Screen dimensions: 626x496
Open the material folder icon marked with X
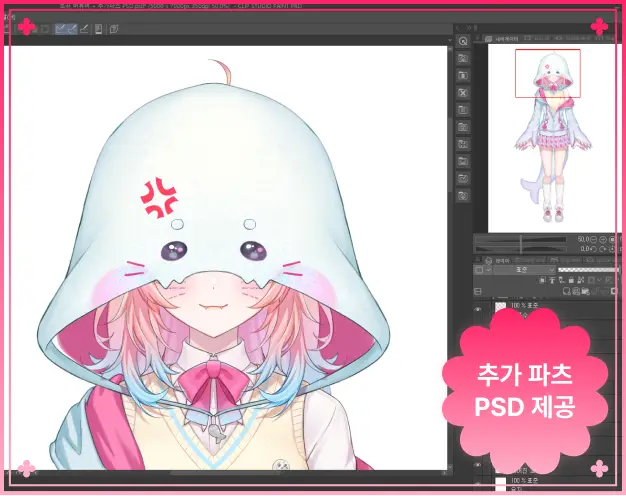tap(463, 93)
